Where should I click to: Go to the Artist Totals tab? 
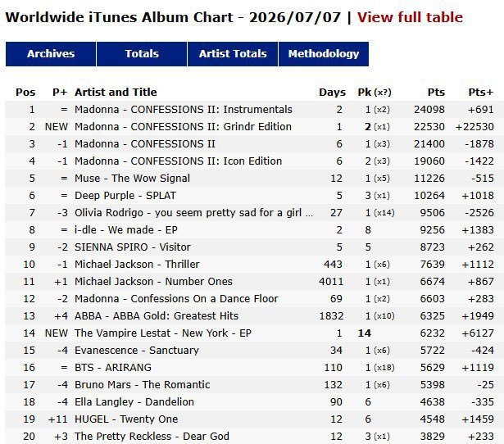coord(233,53)
